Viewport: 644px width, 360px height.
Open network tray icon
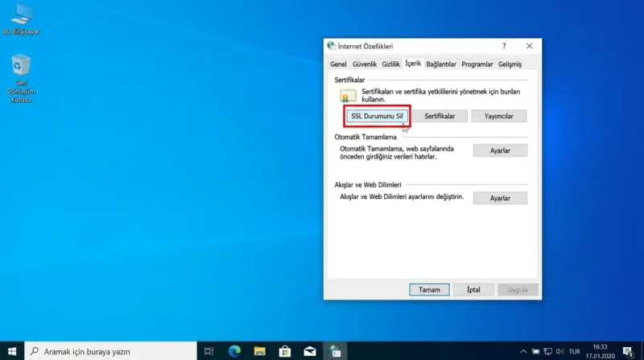548,351
